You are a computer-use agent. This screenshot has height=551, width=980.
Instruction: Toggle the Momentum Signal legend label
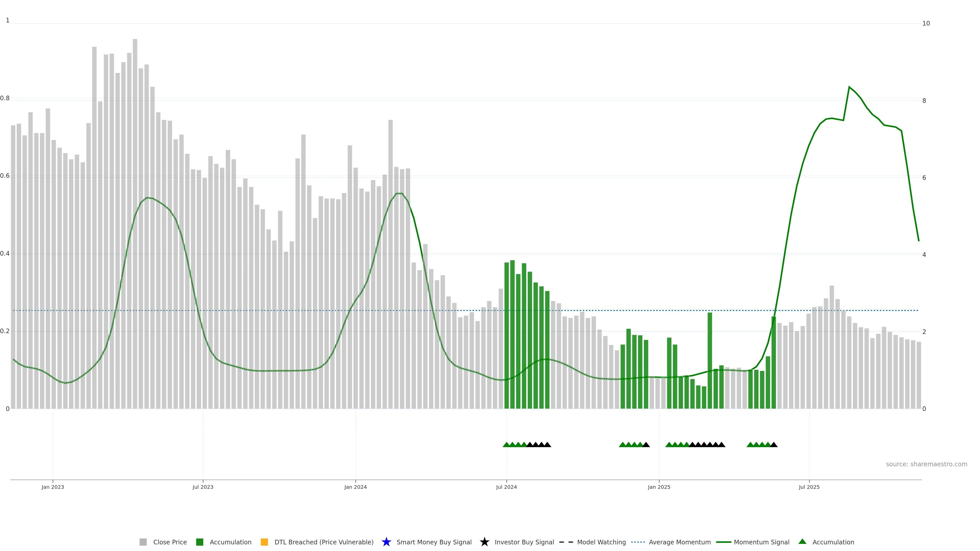click(x=761, y=542)
